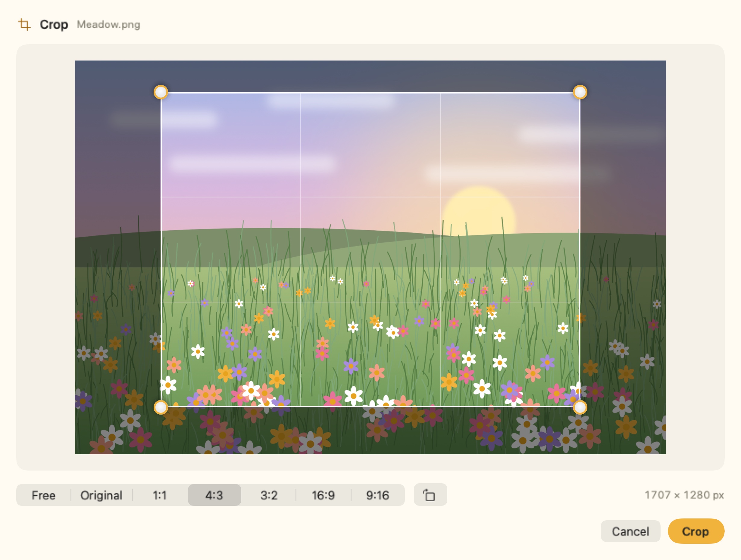Choose the 4:3 aspect ratio
The width and height of the screenshot is (741, 560).
pos(214,495)
